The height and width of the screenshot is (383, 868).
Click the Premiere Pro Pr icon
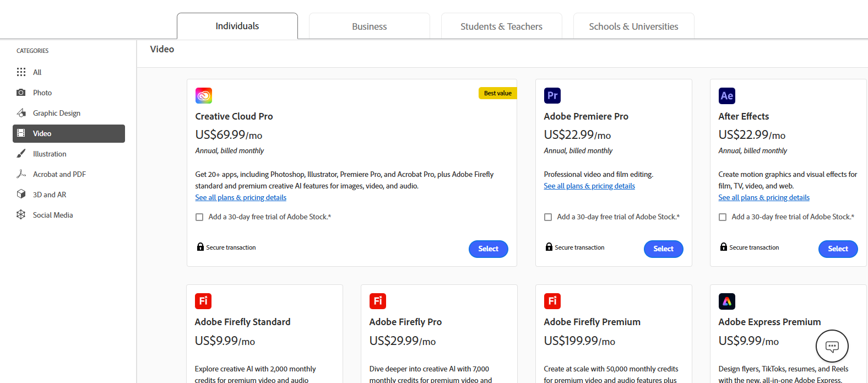(552, 96)
